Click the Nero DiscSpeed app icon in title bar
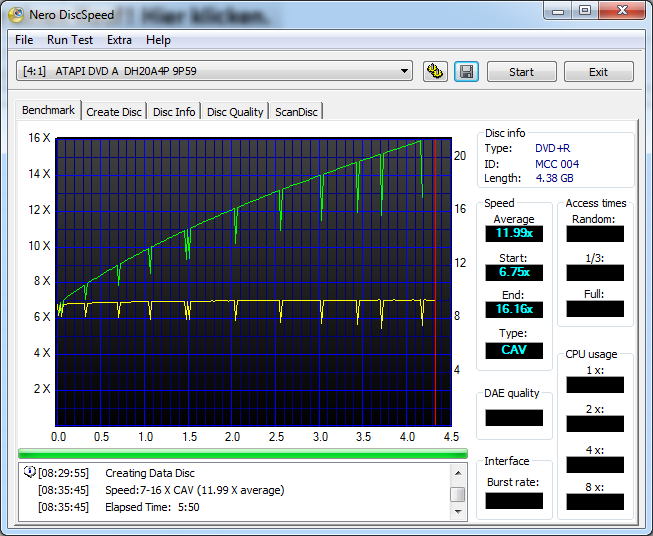Screen dimensions: 653x536 pos(16,15)
